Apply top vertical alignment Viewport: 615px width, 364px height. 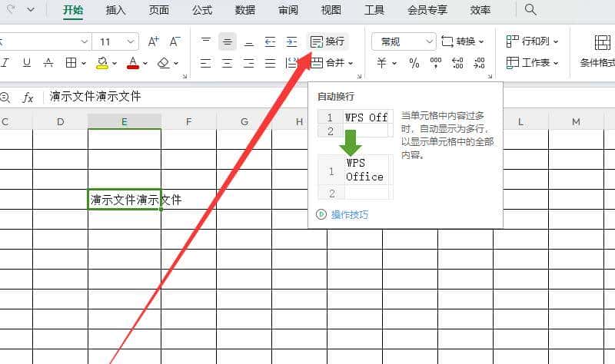point(206,41)
